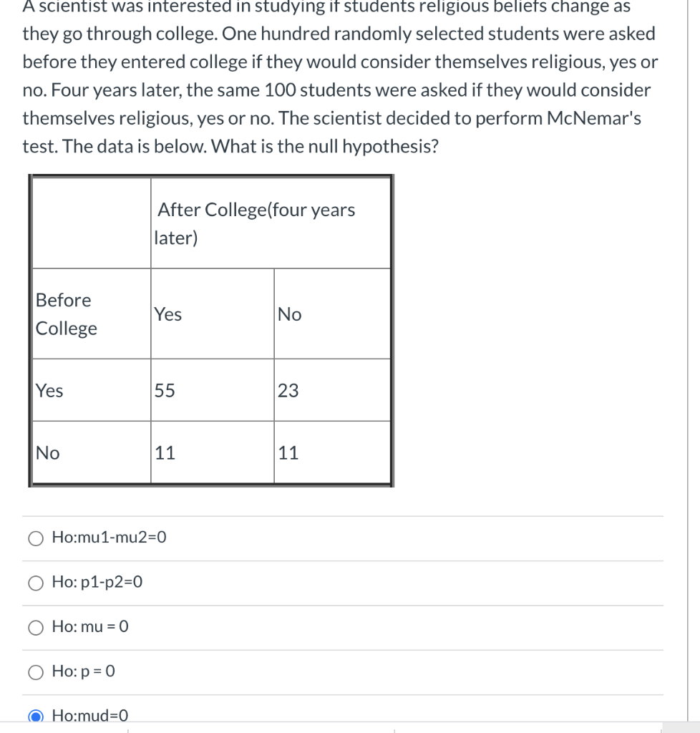Click the No column header in the table
This screenshot has height=733, width=700.
click(332, 314)
